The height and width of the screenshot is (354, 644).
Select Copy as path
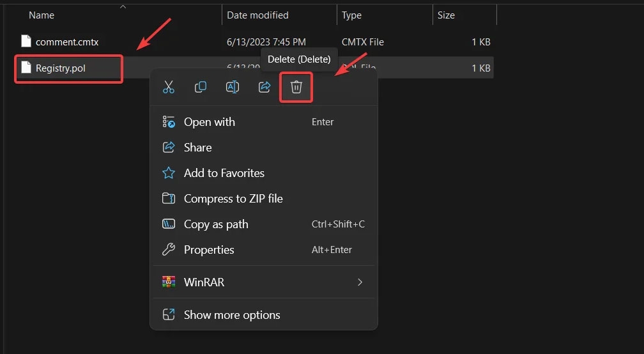[x=264, y=224]
